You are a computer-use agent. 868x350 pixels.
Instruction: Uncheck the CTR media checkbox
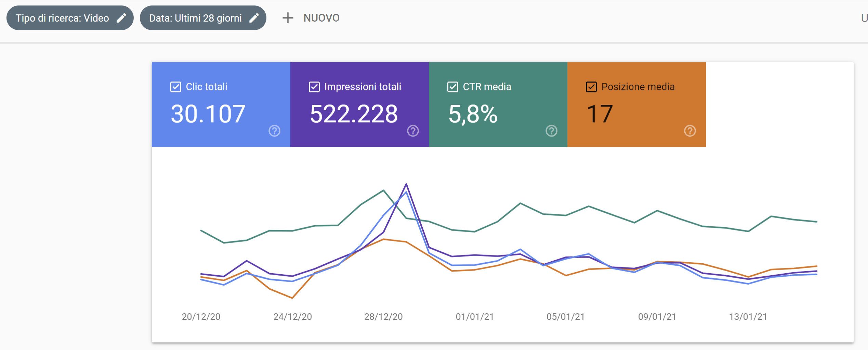pos(452,87)
